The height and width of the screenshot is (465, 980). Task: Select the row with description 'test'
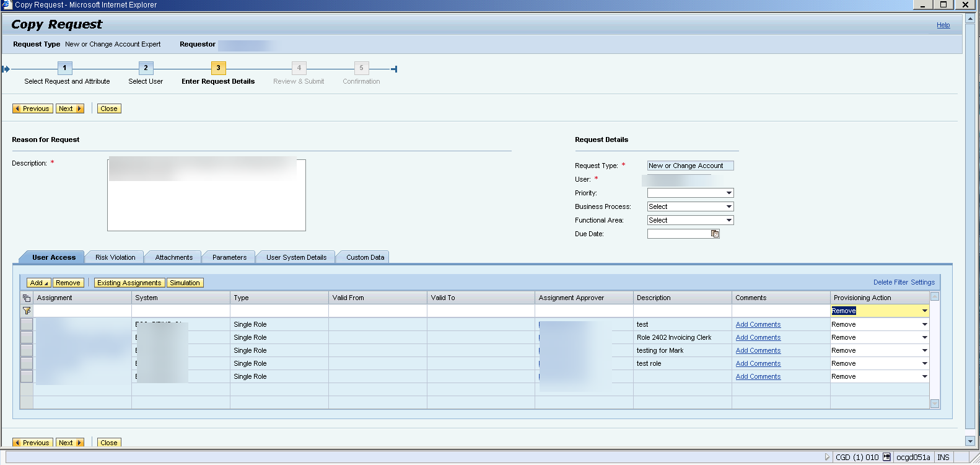(x=27, y=324)
